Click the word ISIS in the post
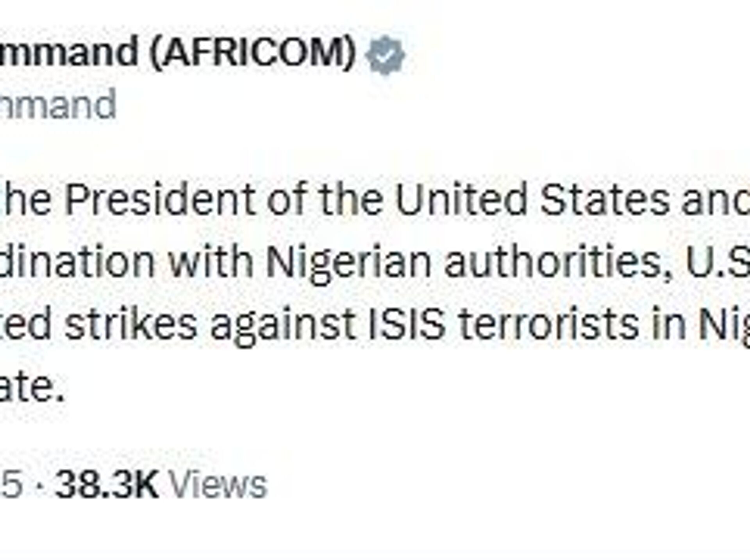Image resolution: width=750 pixels, height=560 pixels. coord(406,324)
